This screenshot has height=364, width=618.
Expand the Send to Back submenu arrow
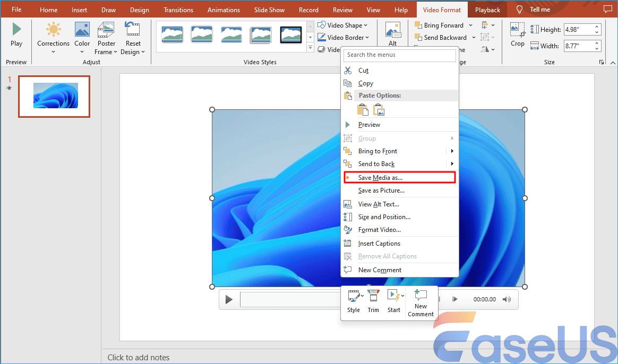pyautogui.click(x=452, y=164)
